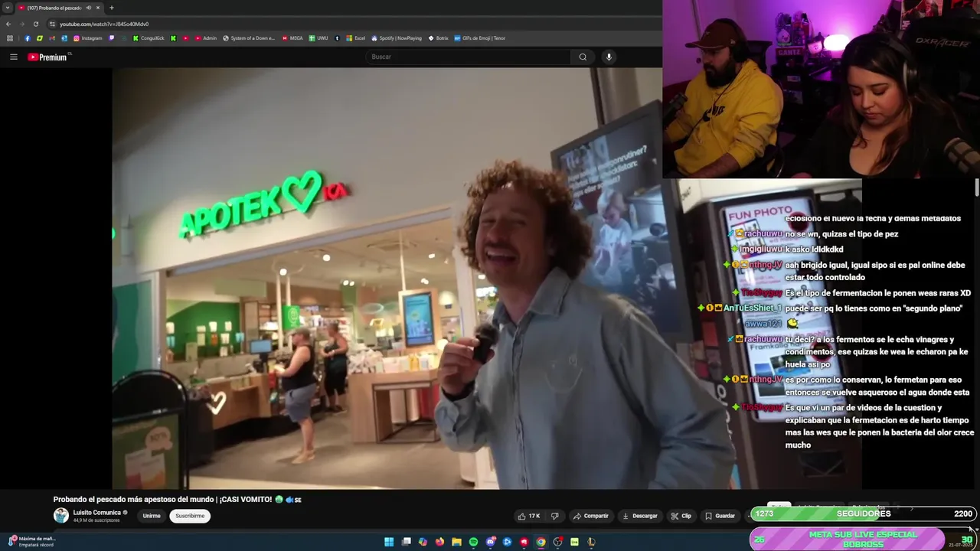Open the Botrix bookmark
The image size is (980, 551).
tap(438, 38)
